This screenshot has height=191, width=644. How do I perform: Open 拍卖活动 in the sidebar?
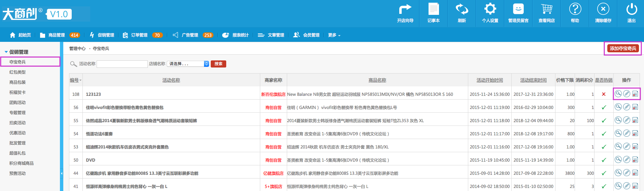click(18, 123)
